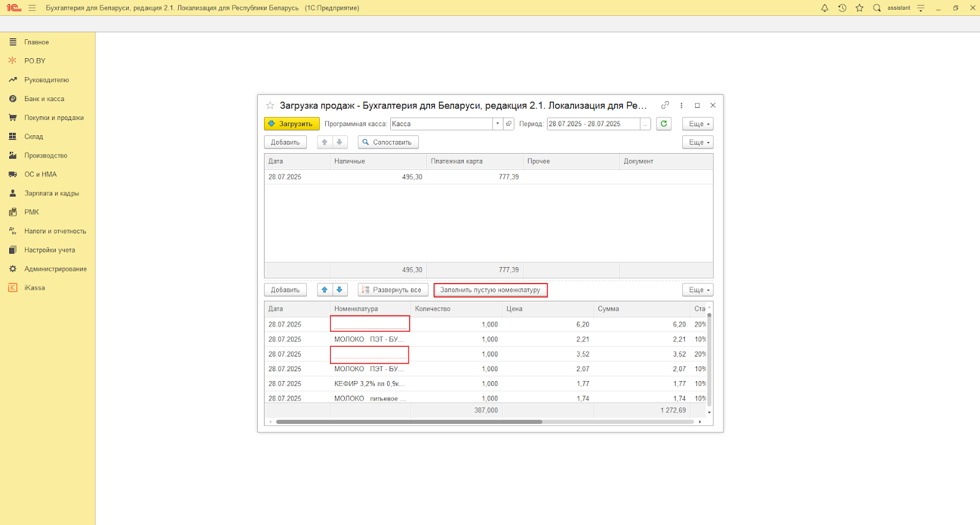Sort by Сумма column header
The height and width of the screenshot is (525, 980).
pyautogui.click(x=642, y=309)
